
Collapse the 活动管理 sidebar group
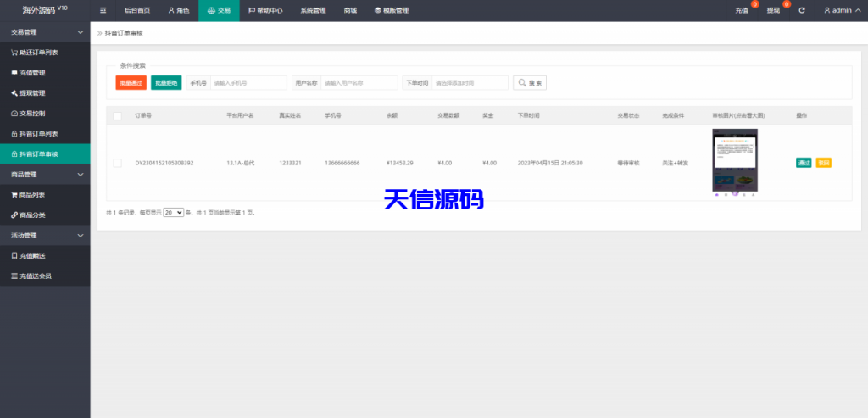(x=45, y=236)
